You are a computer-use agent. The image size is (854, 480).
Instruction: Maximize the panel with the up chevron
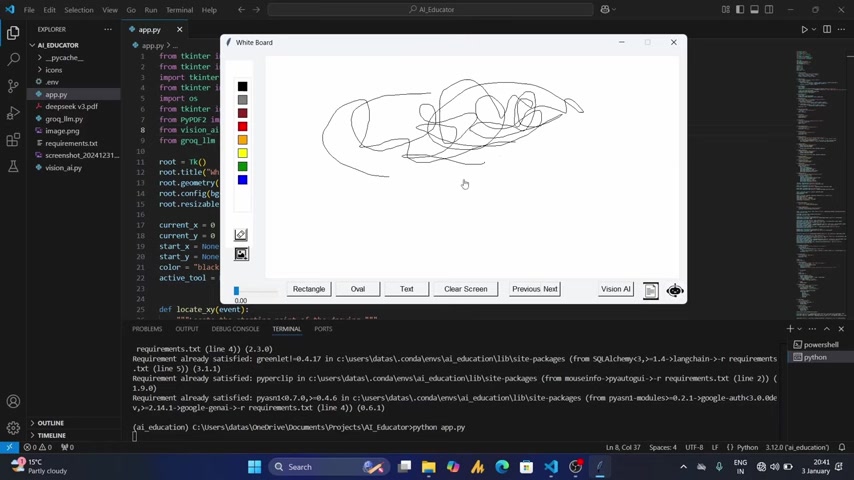click(x=827, y=329)
